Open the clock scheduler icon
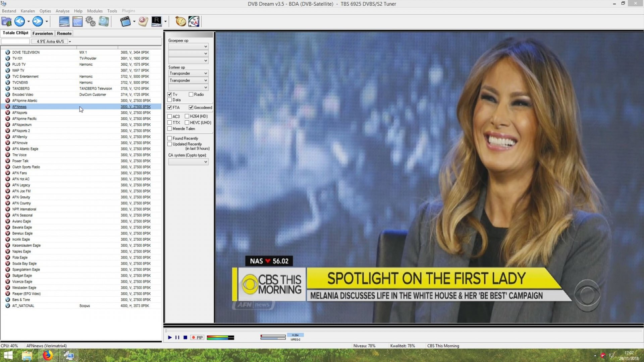 pyautogui.click(x=194, y=21)
